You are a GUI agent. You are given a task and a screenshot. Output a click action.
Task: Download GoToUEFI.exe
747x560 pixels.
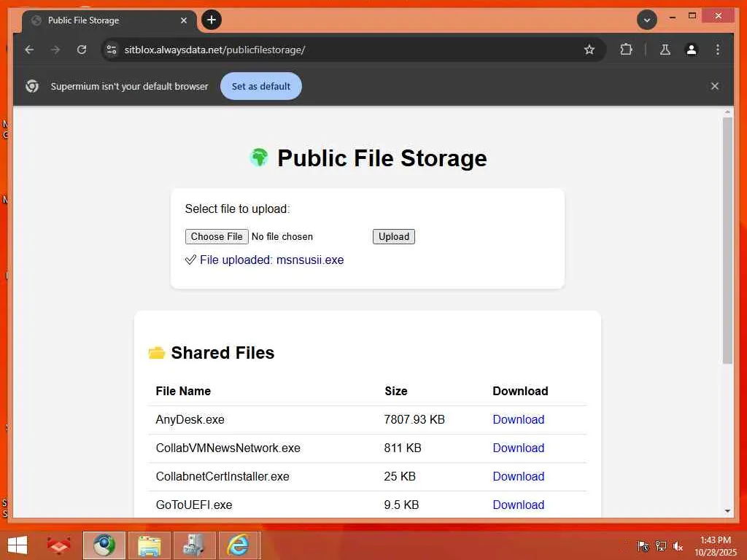tap(519, 505)
